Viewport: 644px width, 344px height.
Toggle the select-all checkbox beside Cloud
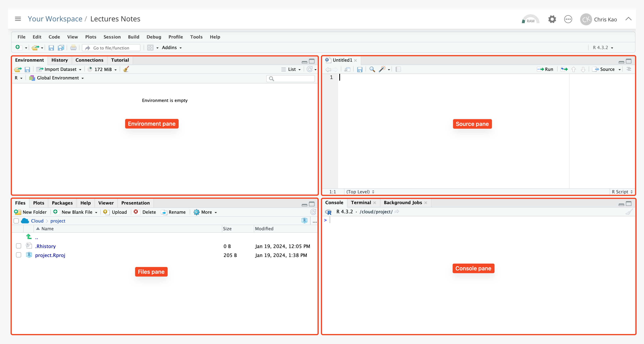coord(16,221)
